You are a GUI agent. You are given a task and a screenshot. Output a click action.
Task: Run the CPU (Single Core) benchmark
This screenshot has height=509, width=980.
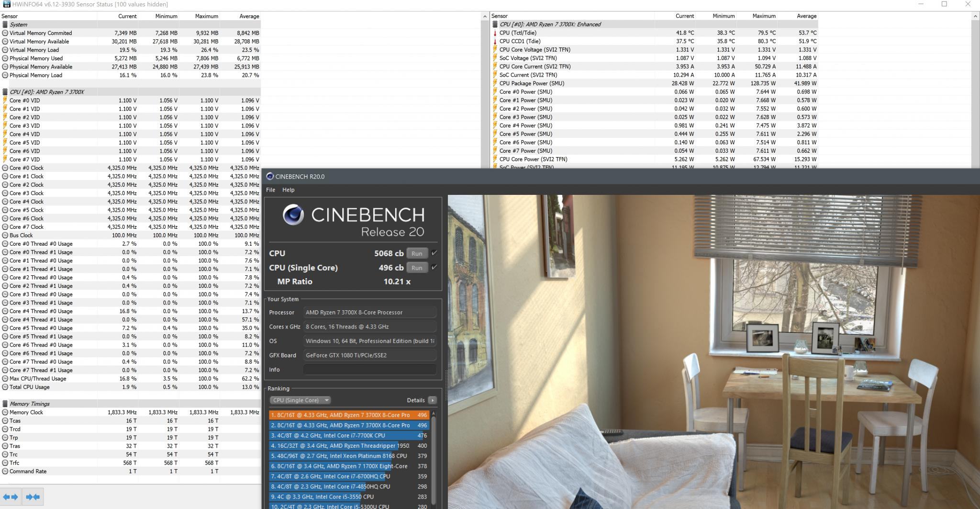click(417, 268)
